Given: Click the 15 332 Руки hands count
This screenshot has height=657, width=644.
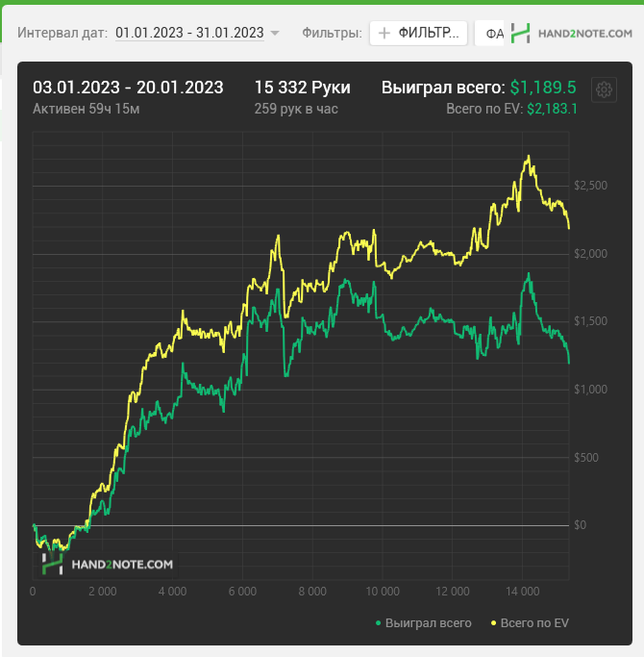Looking at the screenshot, I should tap(303, 88).
